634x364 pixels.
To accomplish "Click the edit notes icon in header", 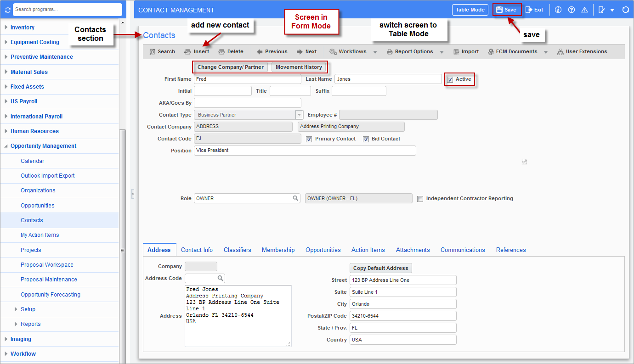I will point(601,10).
